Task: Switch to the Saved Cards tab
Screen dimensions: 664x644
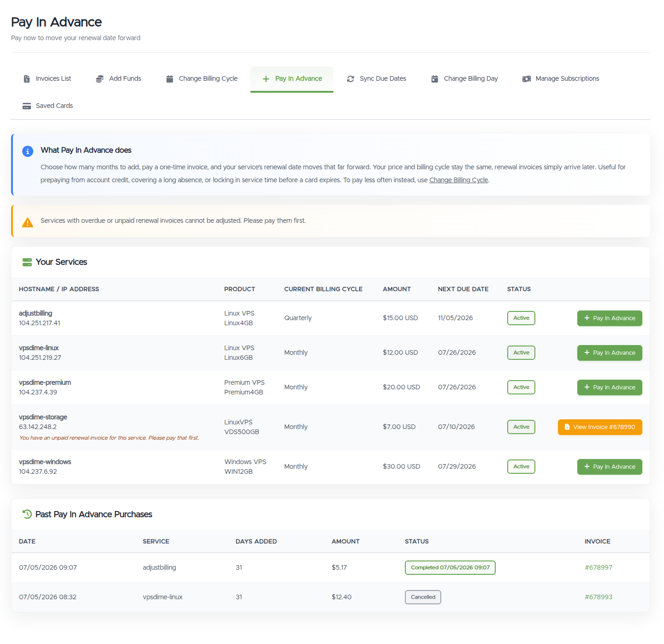Action: tap(48, 106)
